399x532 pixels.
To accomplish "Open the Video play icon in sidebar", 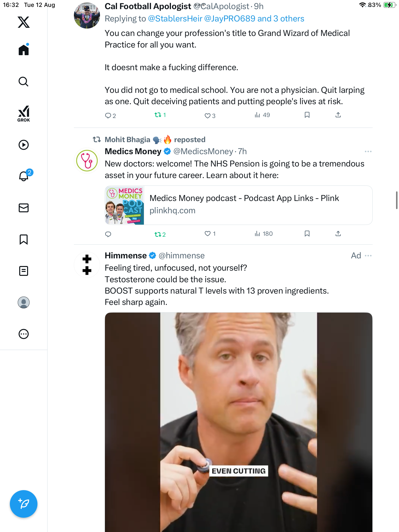I will point(24,145).
